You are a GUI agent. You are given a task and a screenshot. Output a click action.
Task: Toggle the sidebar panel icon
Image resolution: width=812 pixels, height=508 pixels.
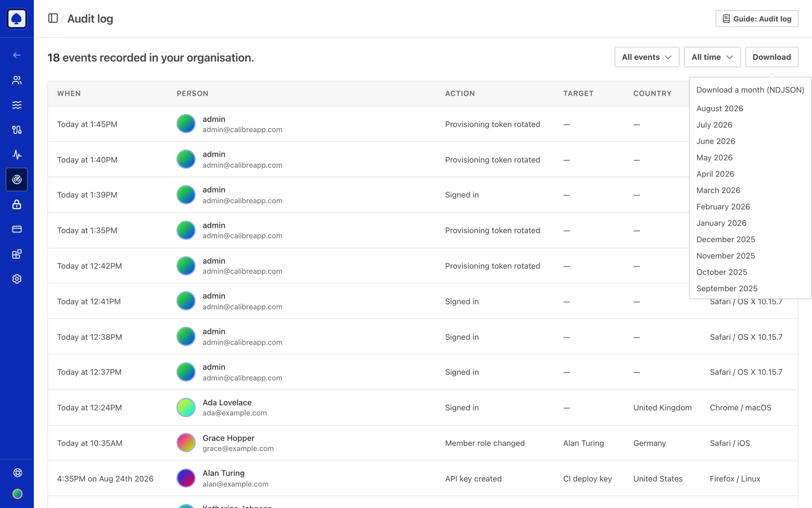tap(53, 18)
